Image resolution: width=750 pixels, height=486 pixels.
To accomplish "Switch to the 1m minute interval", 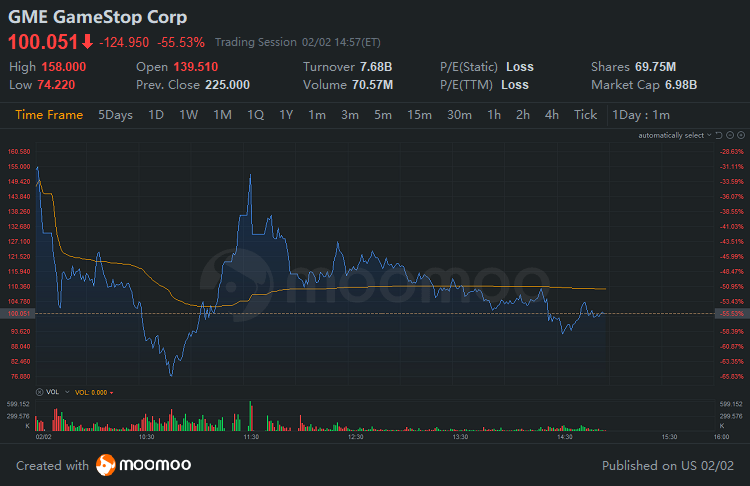I will 317,115.
